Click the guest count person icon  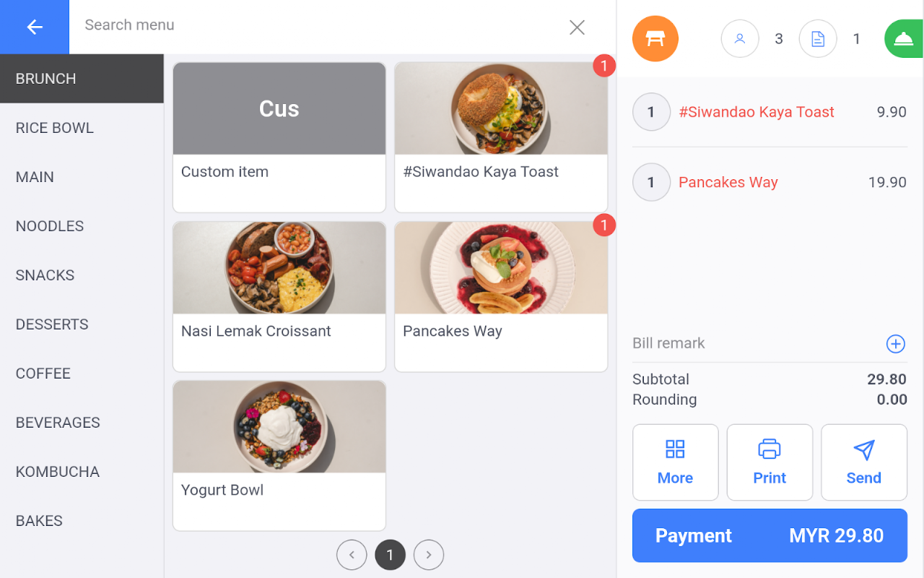click(740, 39)
